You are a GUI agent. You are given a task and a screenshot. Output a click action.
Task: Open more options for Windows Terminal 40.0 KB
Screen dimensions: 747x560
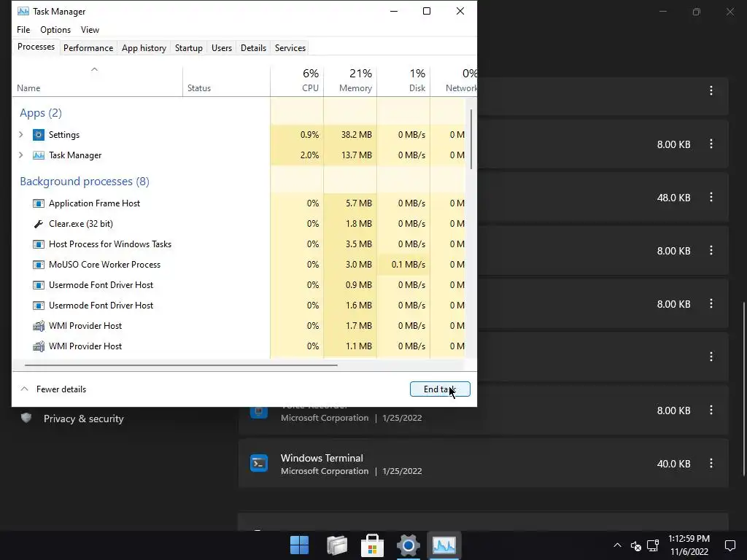[x=711, y=463]
